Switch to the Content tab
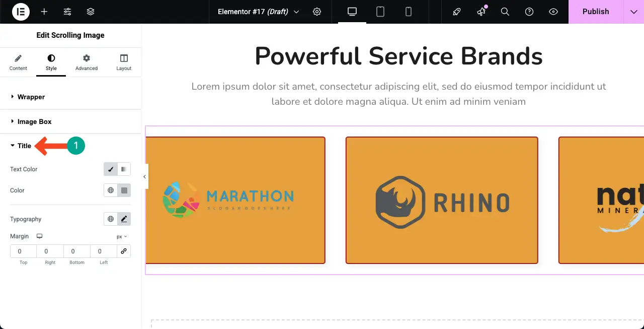The width and height of the screenshot is (644, 329). tap(18, 62)
